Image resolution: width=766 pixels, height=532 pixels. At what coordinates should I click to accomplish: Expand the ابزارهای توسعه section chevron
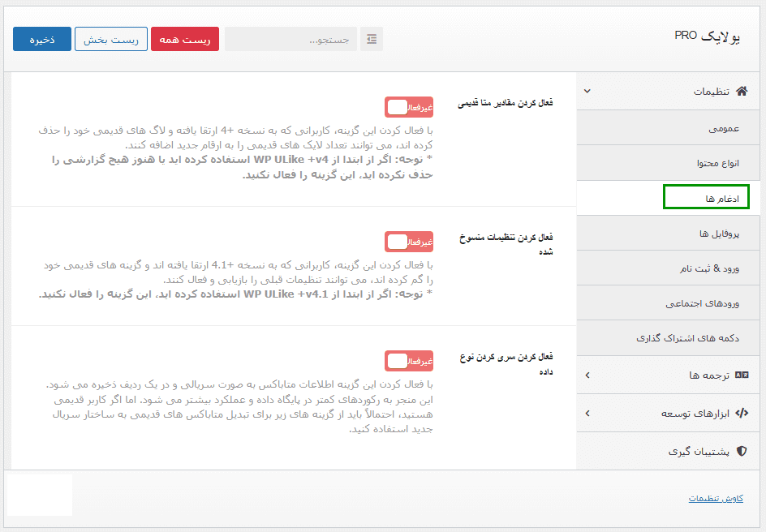pyautogui.click(x=587, y=414)
